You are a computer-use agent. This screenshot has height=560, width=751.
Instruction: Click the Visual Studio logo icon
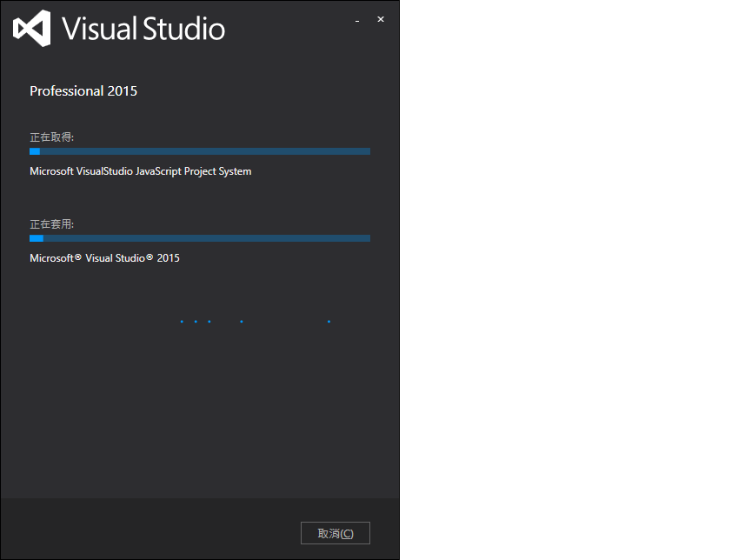pyautogui.click(x=31, y=29)
